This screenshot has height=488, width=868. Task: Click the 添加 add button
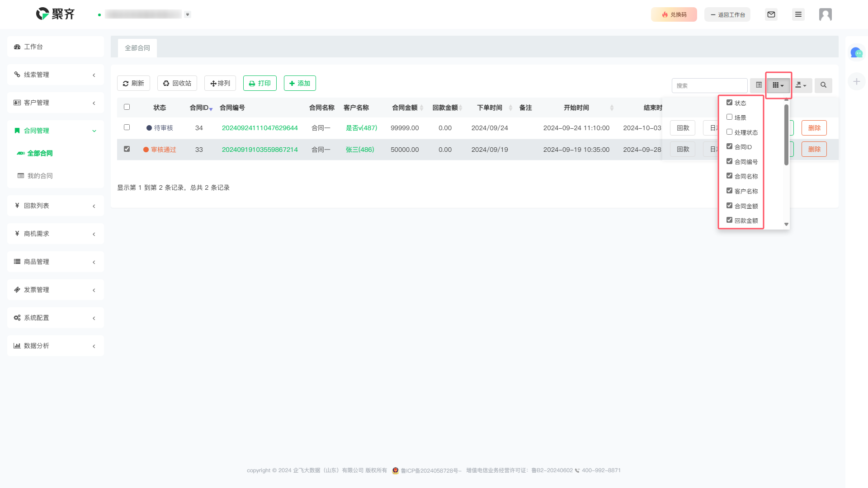[300, 83]
